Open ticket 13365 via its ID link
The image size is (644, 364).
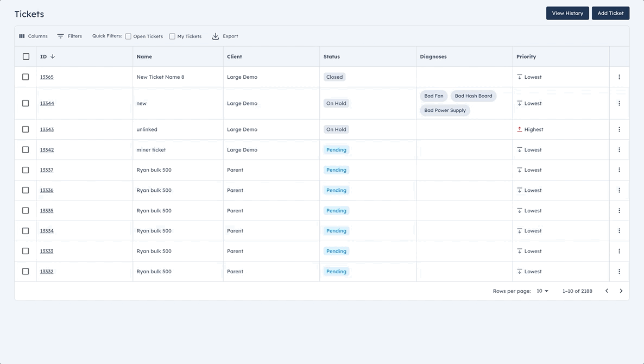47,77
